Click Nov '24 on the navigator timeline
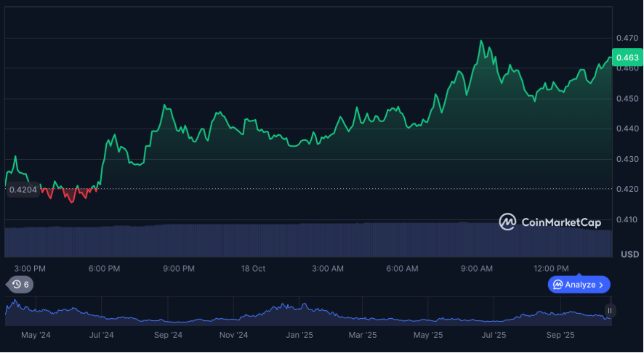This screenshot has width=644, height=353. 233,336
